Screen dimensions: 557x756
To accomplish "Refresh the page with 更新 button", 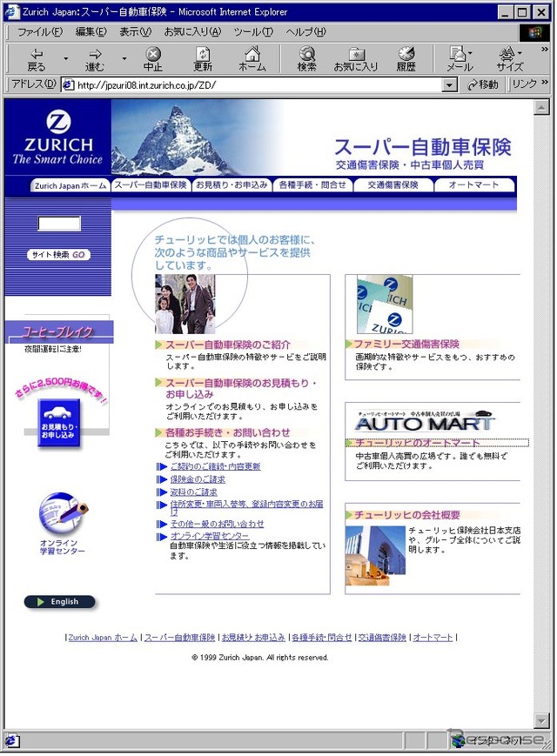I will click(203, 59).
